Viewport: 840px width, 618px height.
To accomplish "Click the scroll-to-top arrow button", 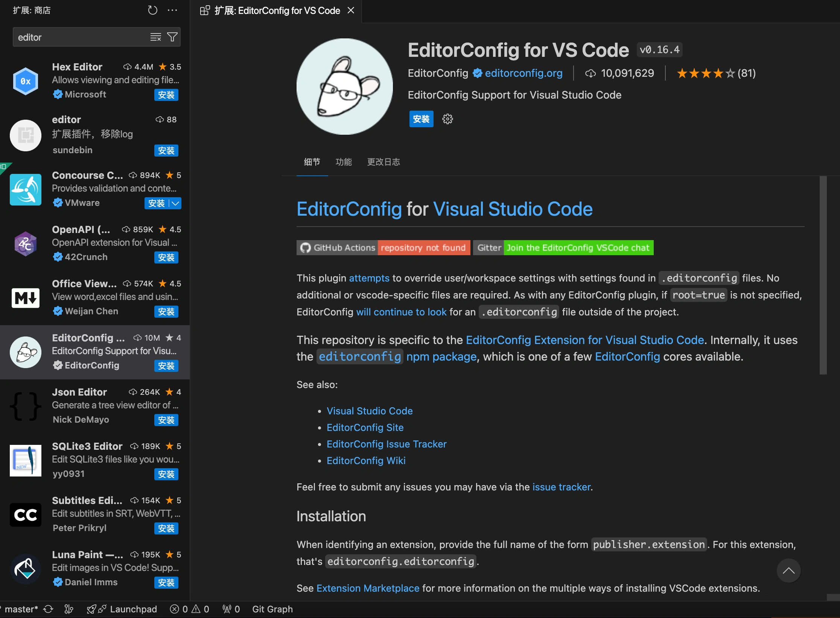I will [x=789, y=571].
